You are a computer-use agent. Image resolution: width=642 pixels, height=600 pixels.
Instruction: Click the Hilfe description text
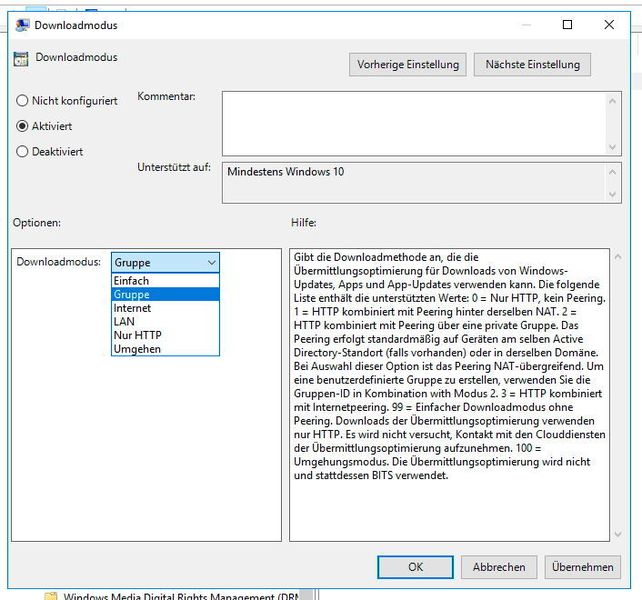(450, 366)
